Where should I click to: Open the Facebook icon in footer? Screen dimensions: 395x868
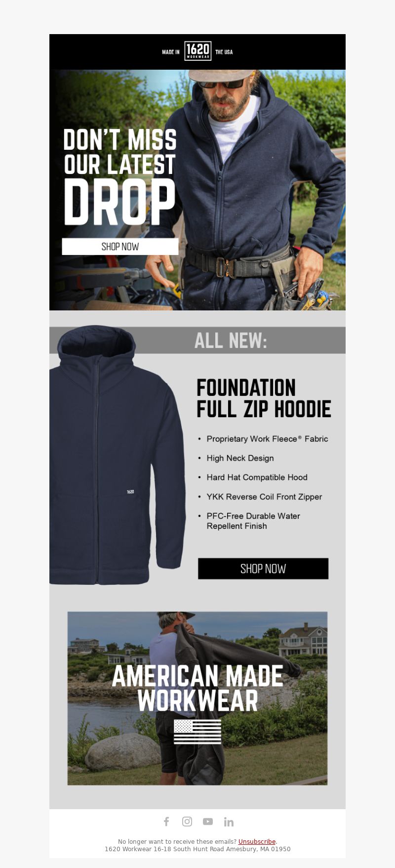pyautogui.click(x=166, y=822)
